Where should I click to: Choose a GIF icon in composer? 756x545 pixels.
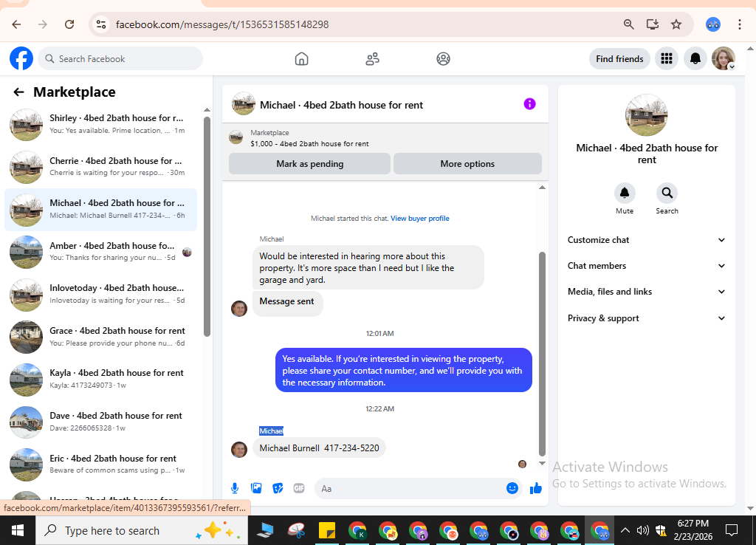pos(299,488)
